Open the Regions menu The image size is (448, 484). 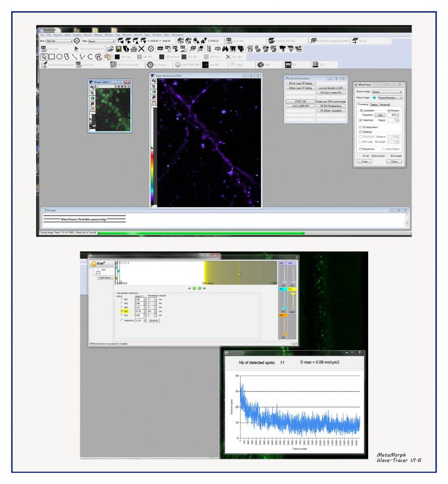pos(58,35)
